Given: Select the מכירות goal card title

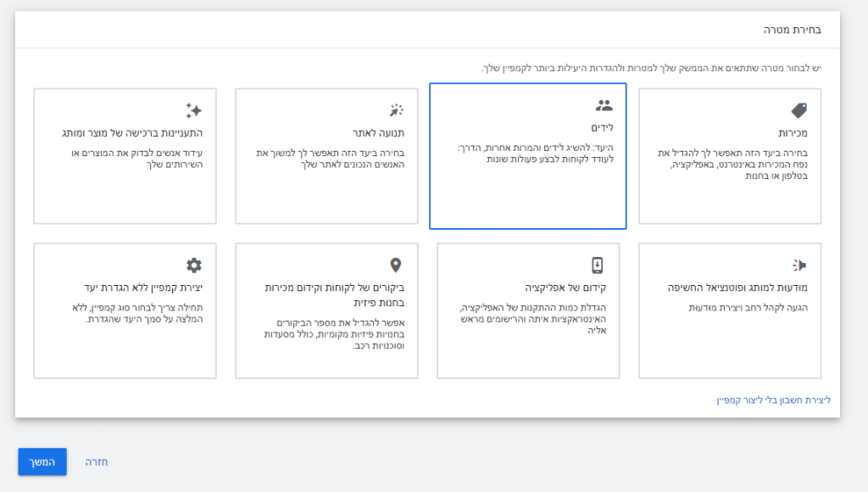Looking at the screenshot, I should 793,133.
